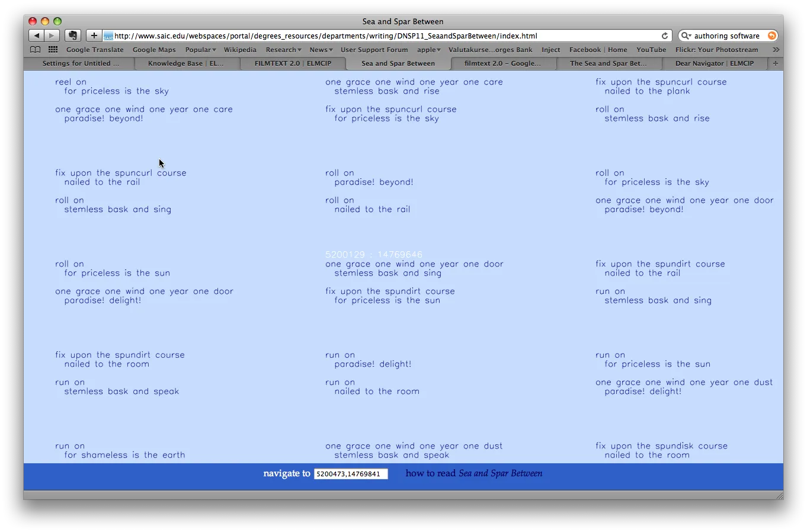This screenshot has width=807, height=532.
Task: Show hidden bookmarks with the overflow chevron
Action: click(776, 50)
